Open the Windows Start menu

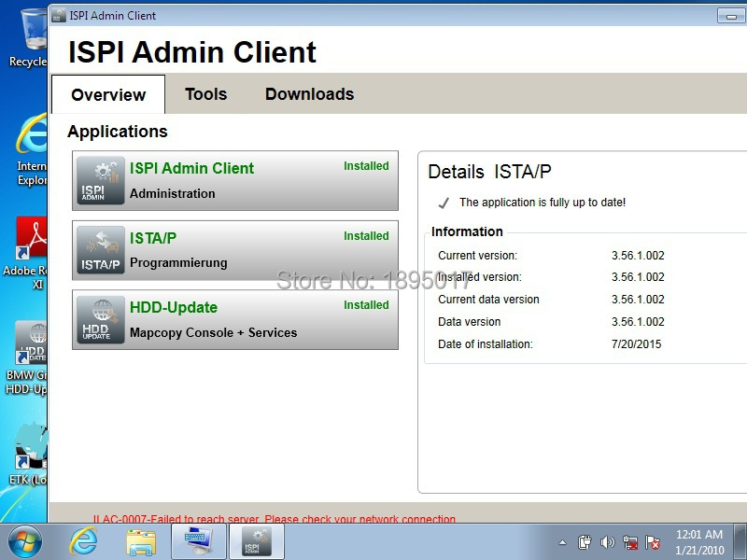tap(25, 541)
